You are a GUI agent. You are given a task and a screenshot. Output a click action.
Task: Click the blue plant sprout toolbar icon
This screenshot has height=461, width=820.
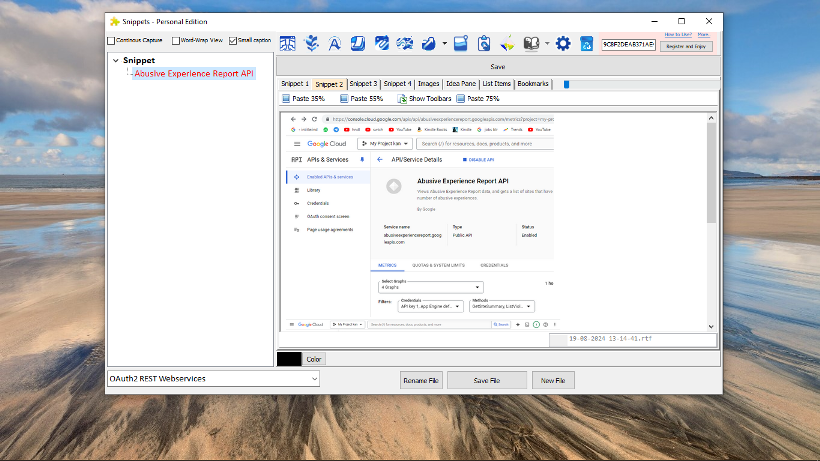[312, 43]
